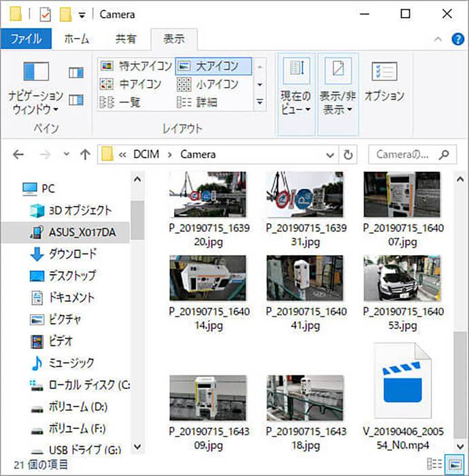469x476 pixels.
Task: Click file list scrollbar down arrow
Action: click(x=460, y=447)
